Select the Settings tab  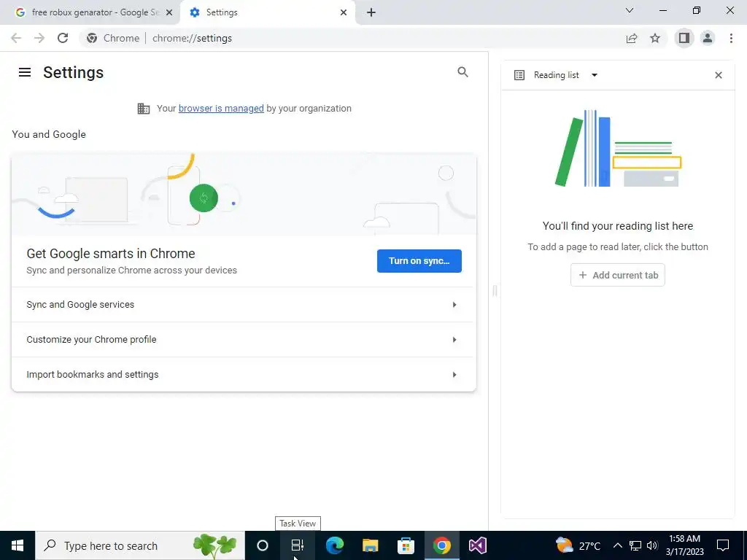coord(267,12)
